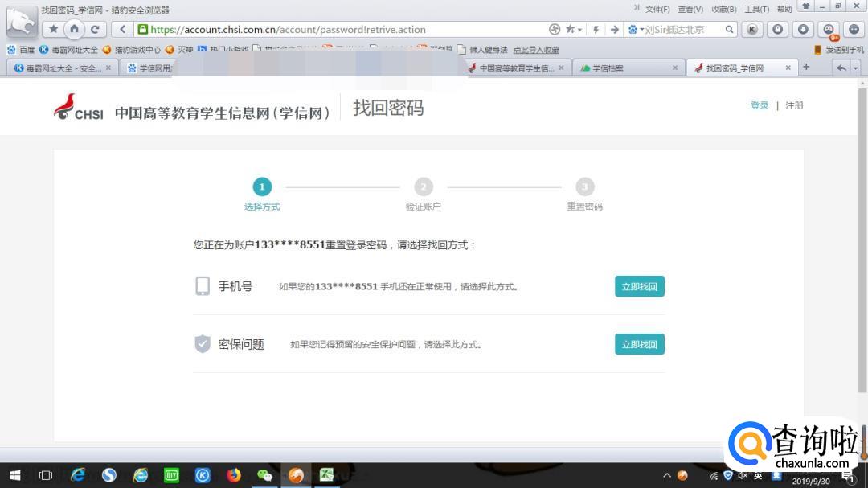Screen dimensions: 868x488
Task: Switch to the 毒霸网址大全 tab
Action: point(62,68)
